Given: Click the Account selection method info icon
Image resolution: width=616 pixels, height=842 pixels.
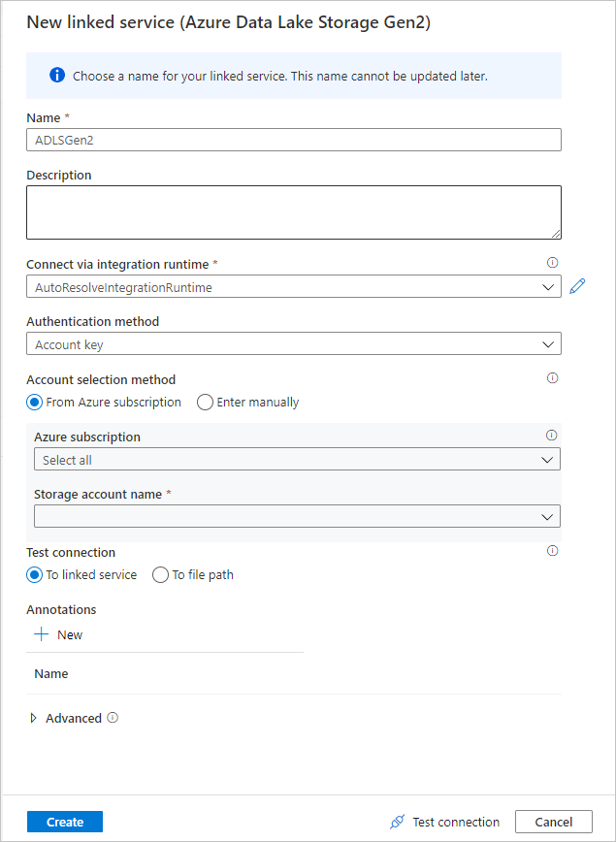Looking at the screenshot, I should click(552, 377).
